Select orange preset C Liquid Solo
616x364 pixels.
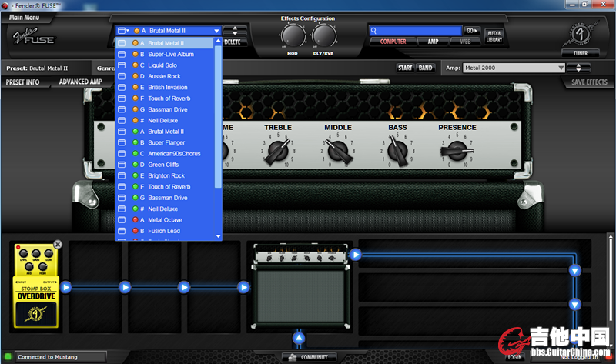165,65
